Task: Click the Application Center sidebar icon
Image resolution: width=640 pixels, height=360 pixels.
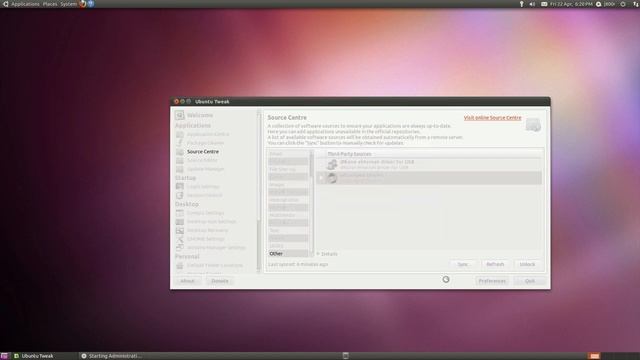Action: click(x=180, y=134)
